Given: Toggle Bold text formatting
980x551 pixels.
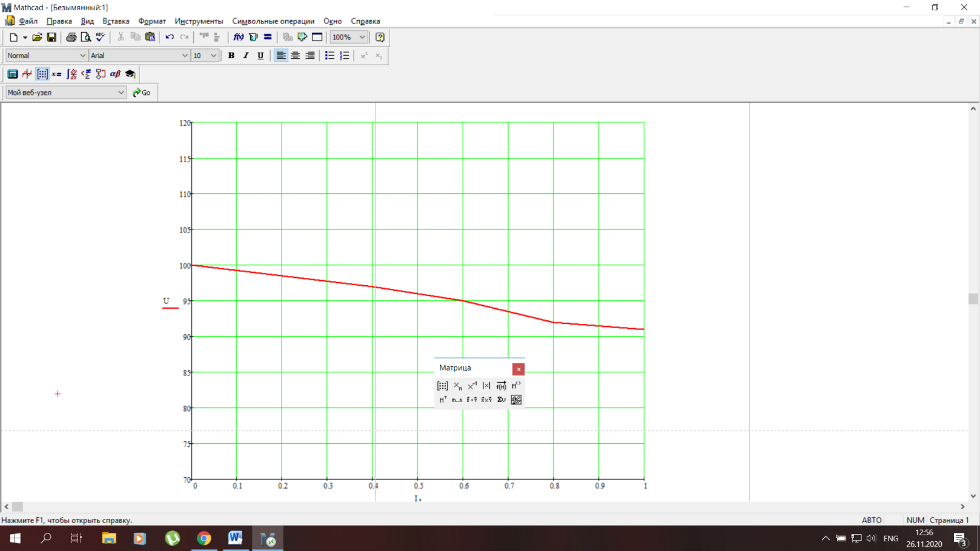Looking at the screenshot, I should pos(231,56).
